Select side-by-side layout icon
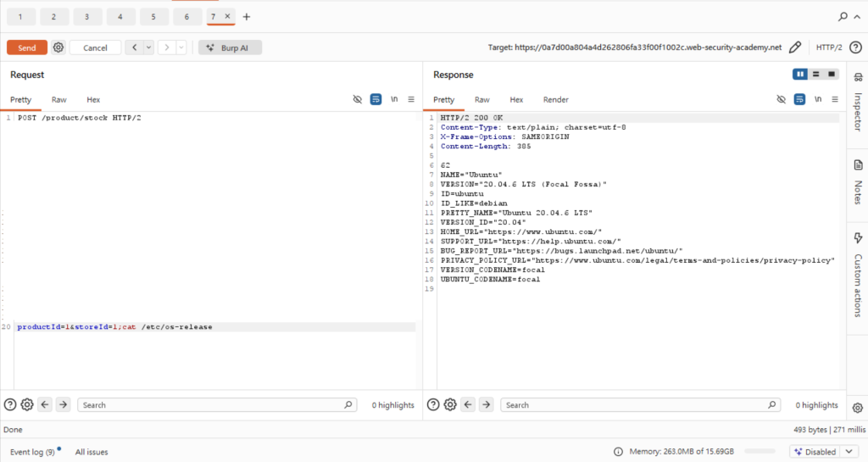868x462 pixels. 800,74
